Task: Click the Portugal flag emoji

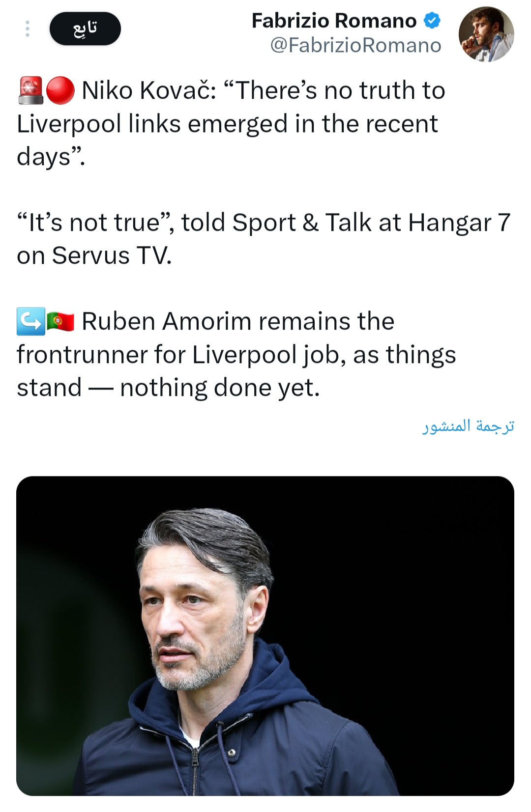Action: pyautogui.click(x=60, y=321)
